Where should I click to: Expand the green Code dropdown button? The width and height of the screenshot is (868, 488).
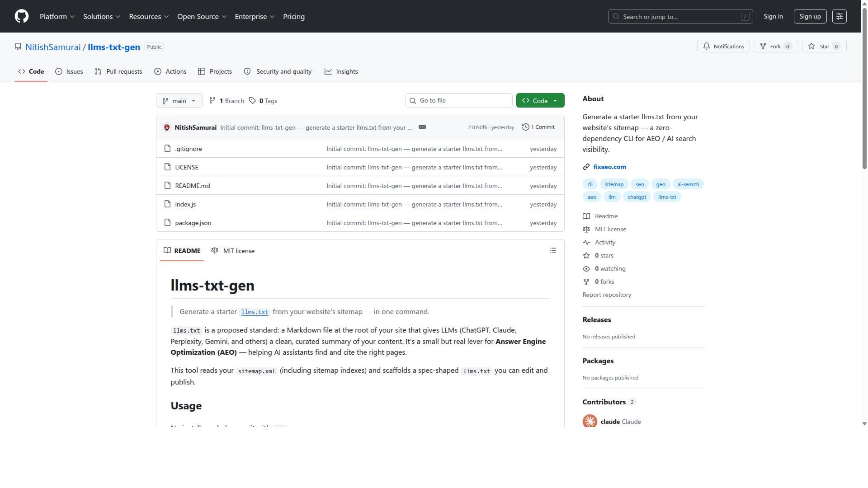(x=540, y=100)
